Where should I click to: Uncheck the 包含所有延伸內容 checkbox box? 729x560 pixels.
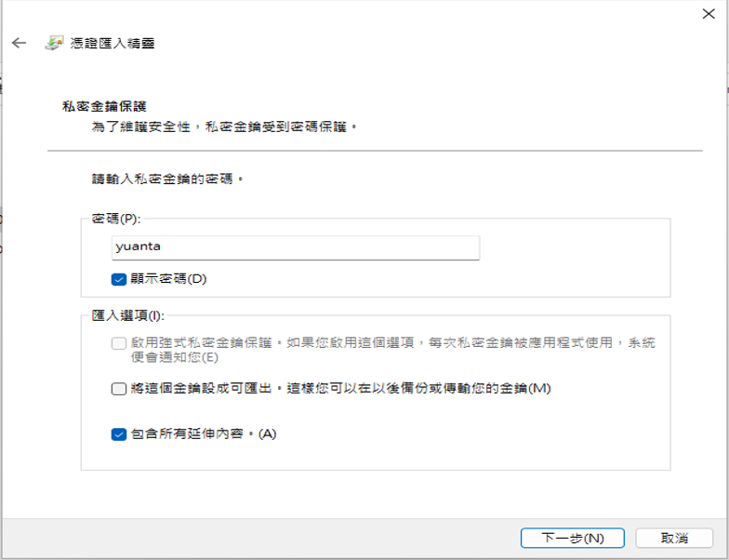(119, 433)
